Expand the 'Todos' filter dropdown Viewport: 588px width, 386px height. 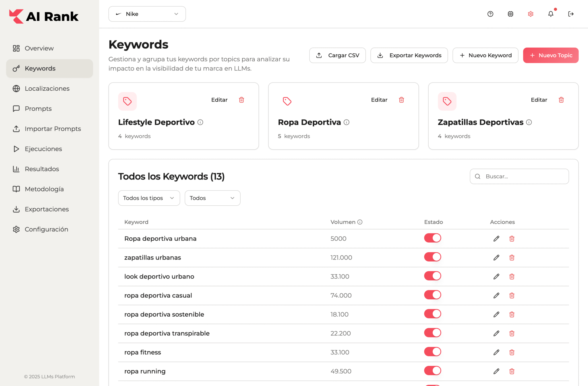point(212,198)
